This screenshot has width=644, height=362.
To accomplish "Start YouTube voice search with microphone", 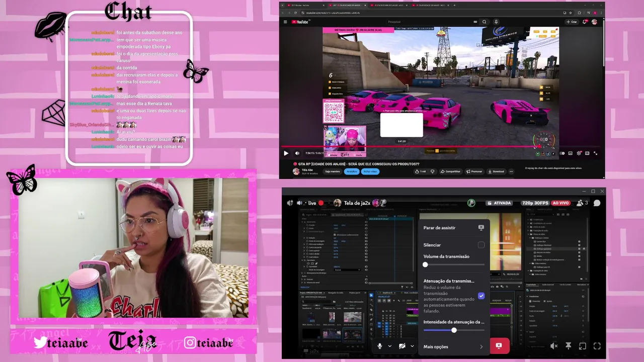I will [496, 22].
